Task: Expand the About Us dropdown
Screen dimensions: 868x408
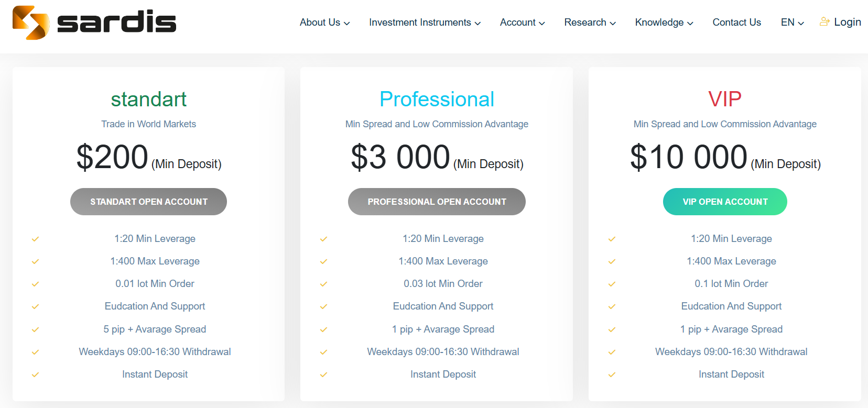Action: coord(324,23)
